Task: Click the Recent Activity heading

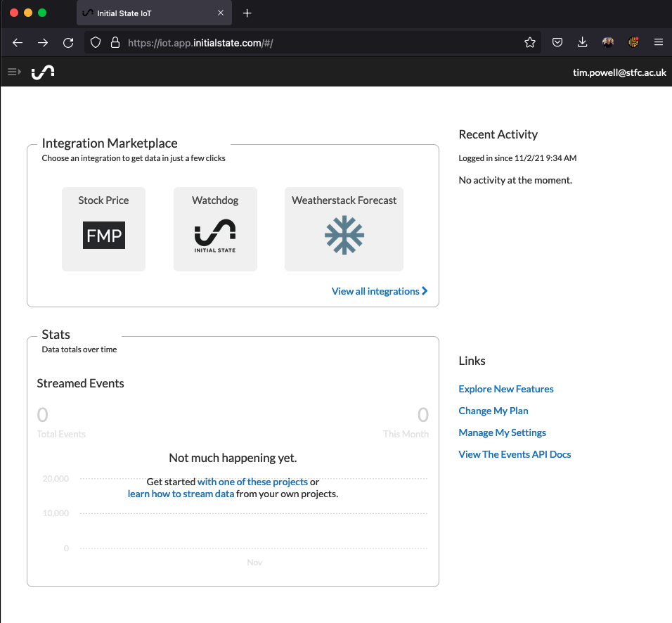Action: (498, 134)
